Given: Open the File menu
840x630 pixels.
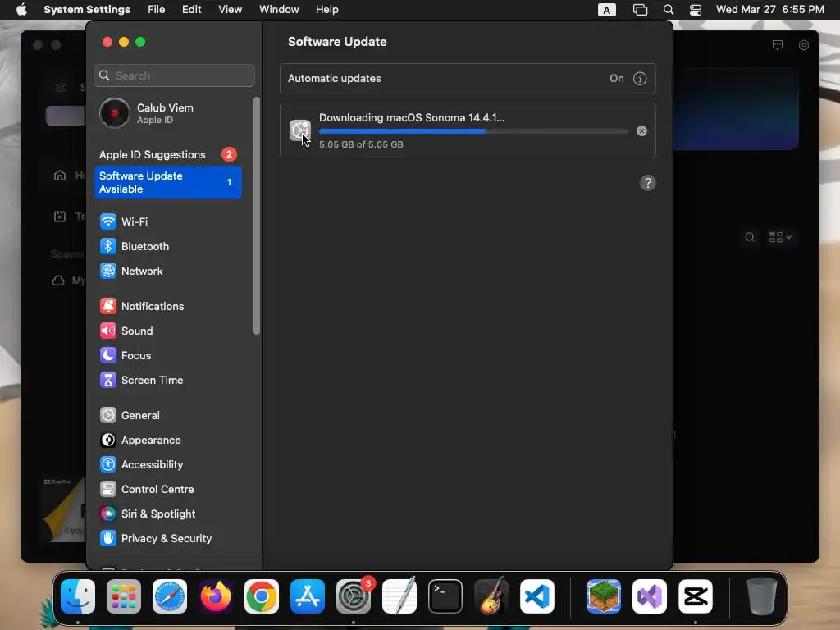Looking at the screenshot, I should [x=157, y=10].
